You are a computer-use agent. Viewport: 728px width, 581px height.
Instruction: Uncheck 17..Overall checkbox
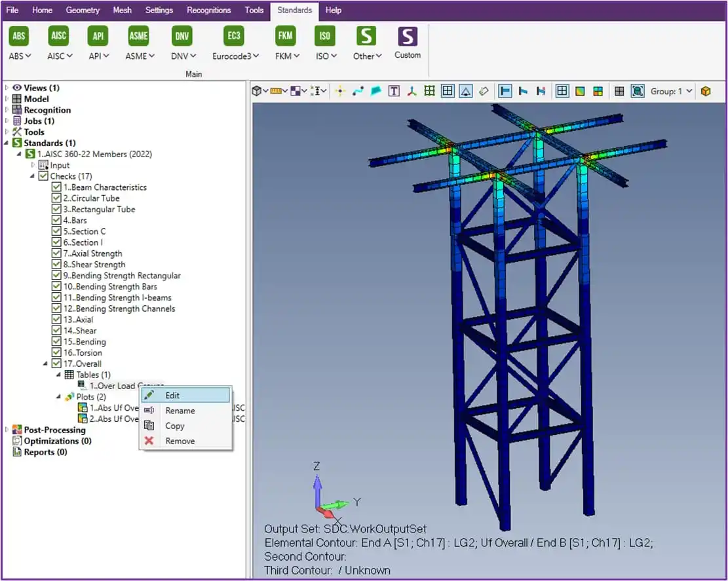56,364
